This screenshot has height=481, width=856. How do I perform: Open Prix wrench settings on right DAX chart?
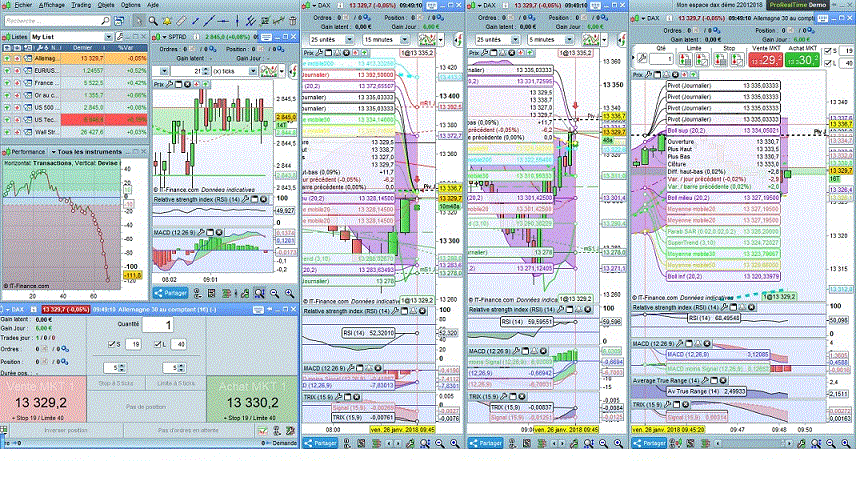649,75
